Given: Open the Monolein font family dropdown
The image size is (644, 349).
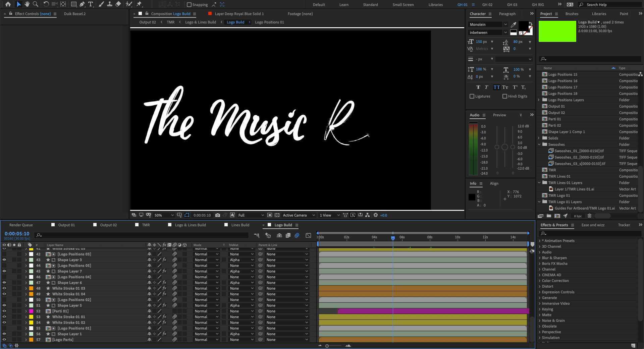Looking at the screenshot, I should (488, 24).
